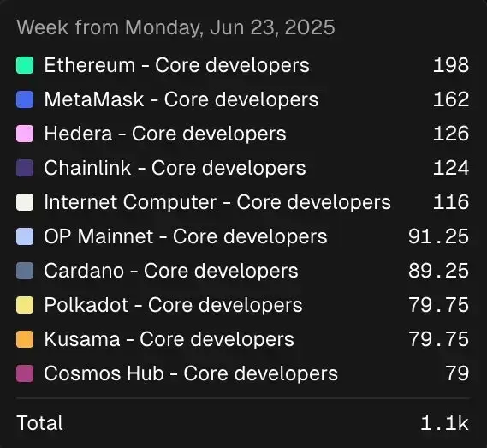The image size is (487, 448).
Task: Click the OP Mainnet value 91.25
Action: click(438, 236)
